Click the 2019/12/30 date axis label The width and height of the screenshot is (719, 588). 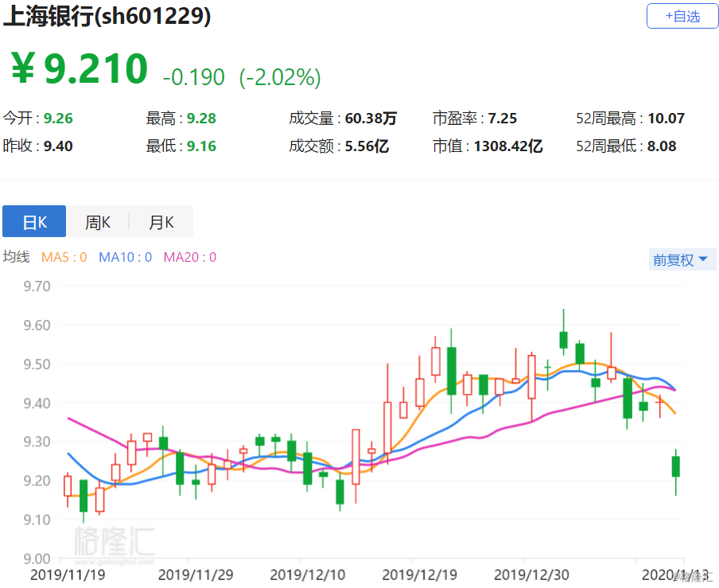click(x=531, y=574)
